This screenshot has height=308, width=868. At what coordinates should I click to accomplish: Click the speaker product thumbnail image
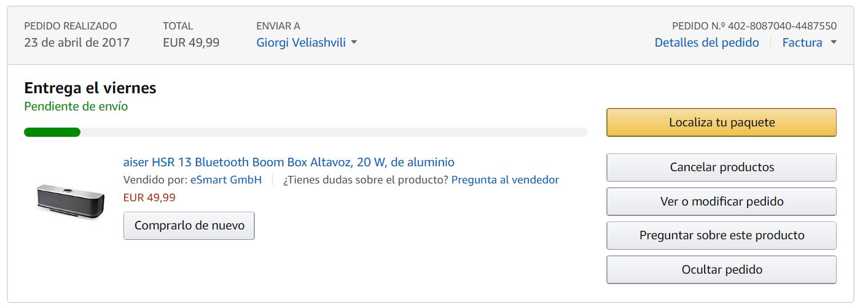pyautogui.click(x=69, y=201)
